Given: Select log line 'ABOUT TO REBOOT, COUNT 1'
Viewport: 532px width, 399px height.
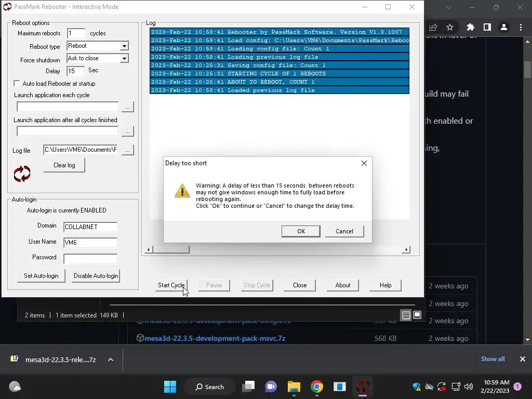Looking at the screenshot, I should (279, 82).
